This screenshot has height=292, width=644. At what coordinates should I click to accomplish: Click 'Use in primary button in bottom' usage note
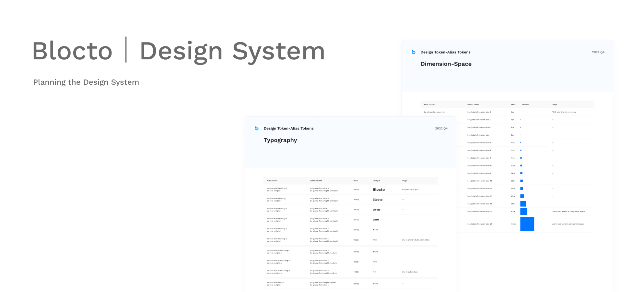pyautogui.click(x=416, y=240)
